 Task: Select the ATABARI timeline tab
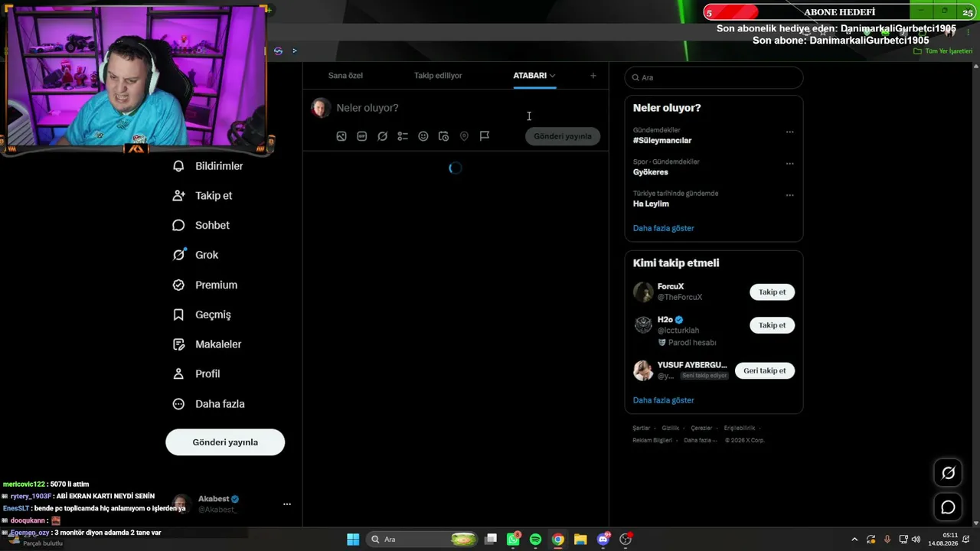(530, 76)
